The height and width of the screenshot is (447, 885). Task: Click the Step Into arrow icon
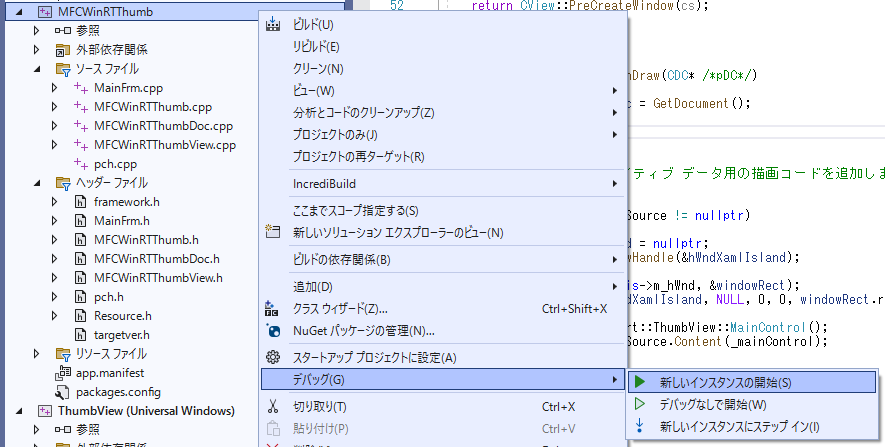pos(640,426)
